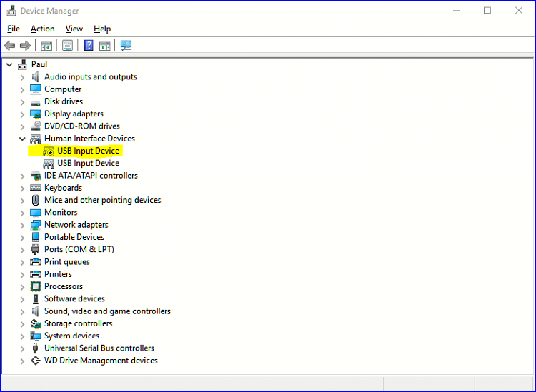
Task: Click the Processors chip icon
Action: pyautogui.click(x=36, y=286)
